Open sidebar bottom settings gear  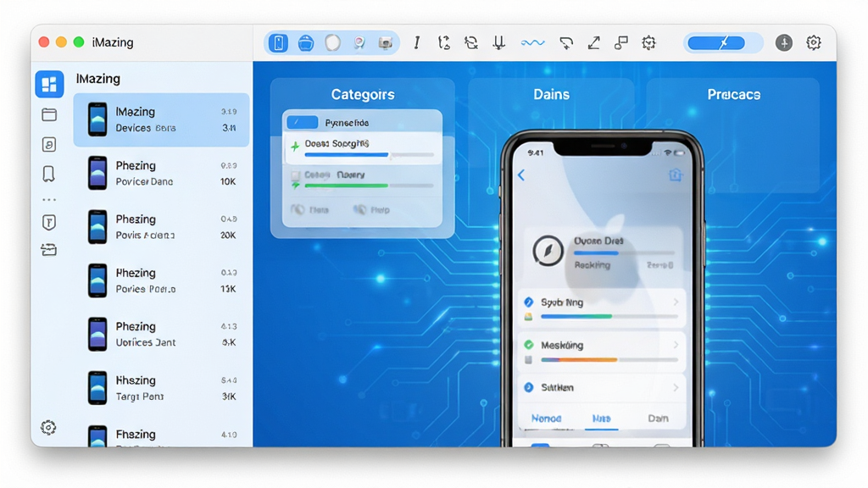point(48,428)
